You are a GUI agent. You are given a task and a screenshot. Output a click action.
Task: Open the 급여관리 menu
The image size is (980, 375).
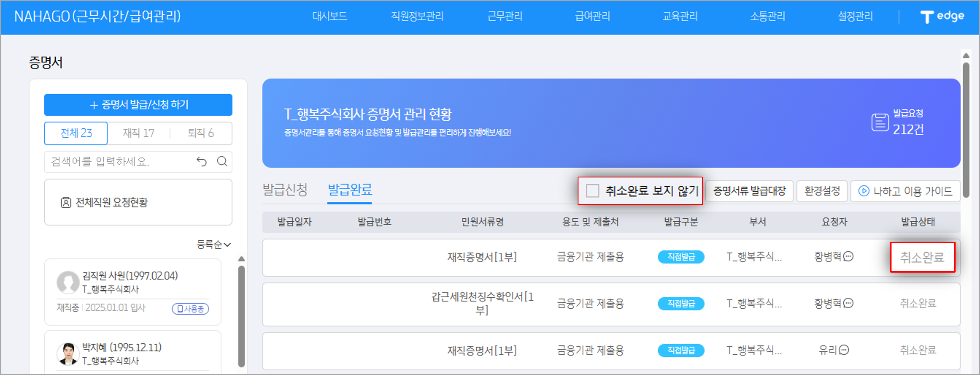pyautogui.click(x=592, y=16)
